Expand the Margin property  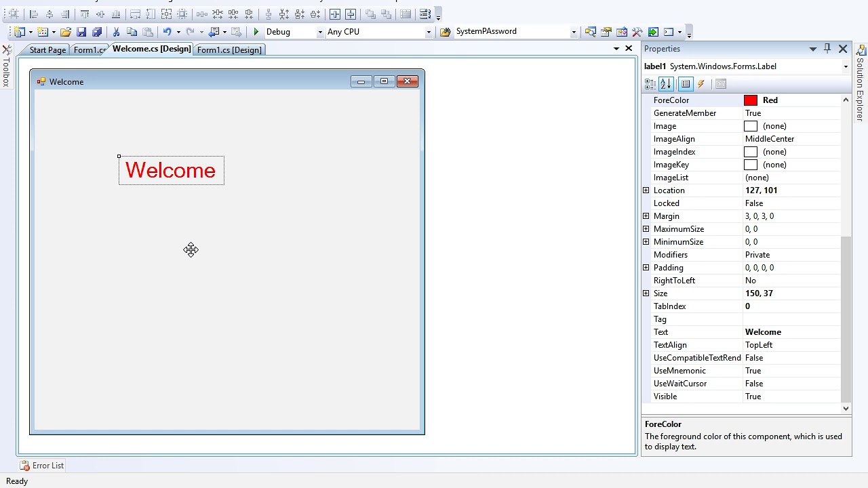click(x=646, y=216)
